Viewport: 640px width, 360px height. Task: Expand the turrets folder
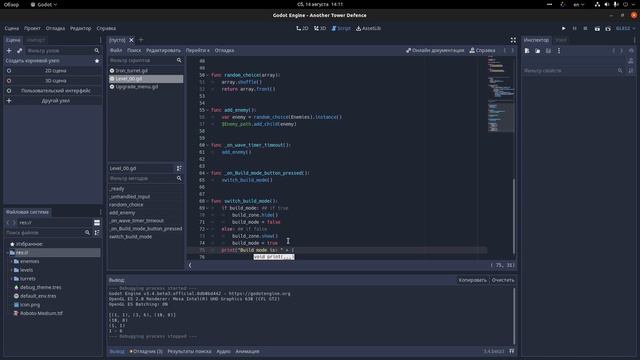click(x=12, y=279)
